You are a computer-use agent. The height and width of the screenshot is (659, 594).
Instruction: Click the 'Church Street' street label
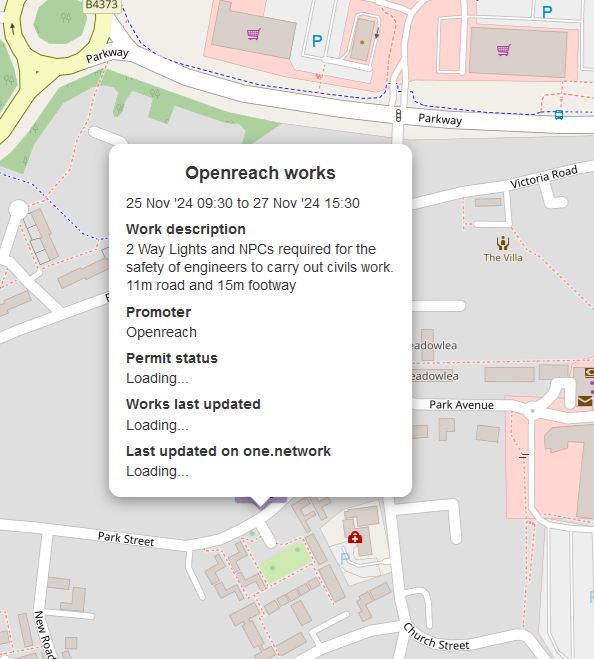[x=436, y=638]
